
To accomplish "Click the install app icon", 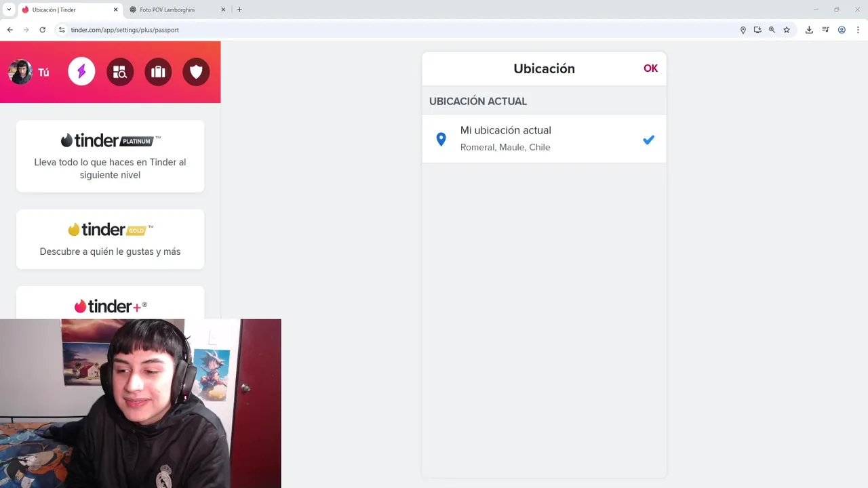I will pyautogui.click(x=757, y=30).
